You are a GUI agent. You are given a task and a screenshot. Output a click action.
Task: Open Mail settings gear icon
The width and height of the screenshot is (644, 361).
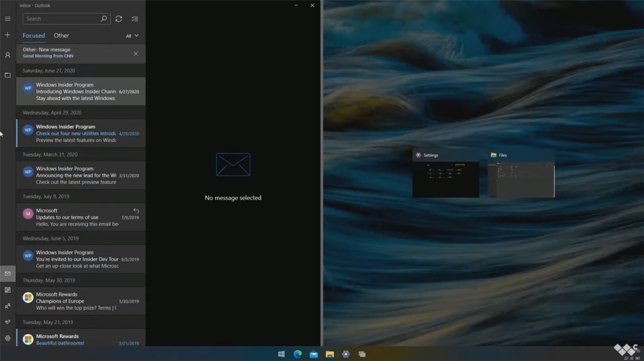tap(8, 338)
